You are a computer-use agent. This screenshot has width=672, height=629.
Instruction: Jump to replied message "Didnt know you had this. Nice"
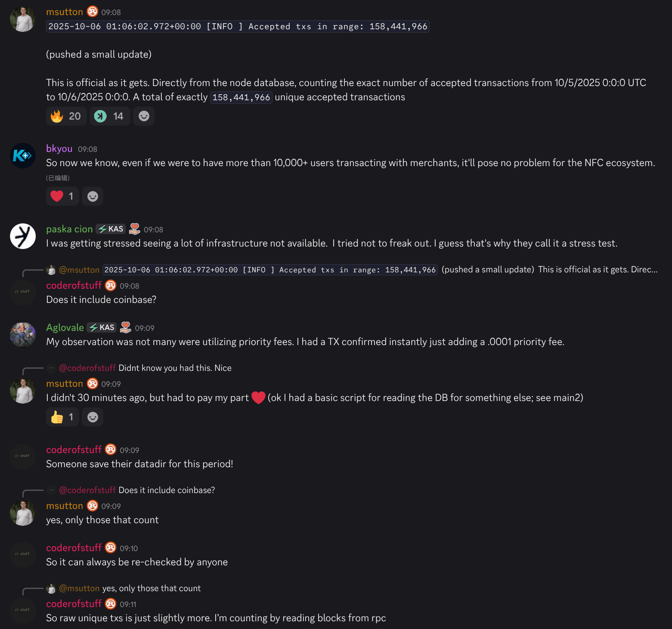pos(175,368)
